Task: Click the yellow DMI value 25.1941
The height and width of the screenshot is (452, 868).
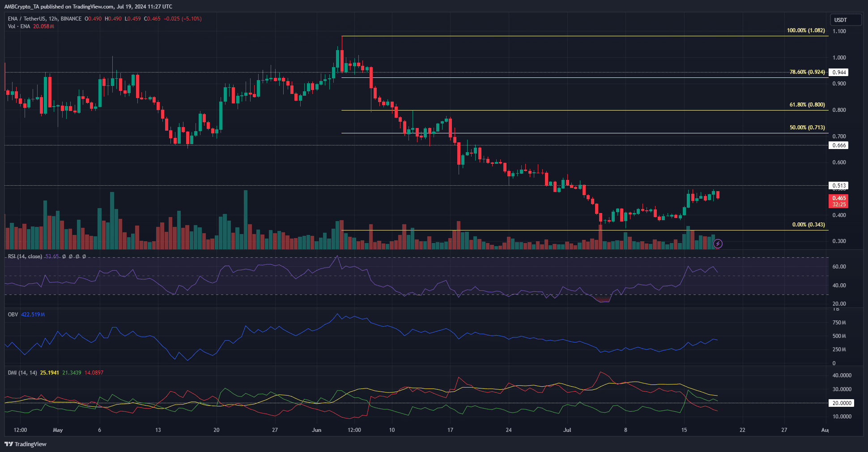Action: (50, 373)
